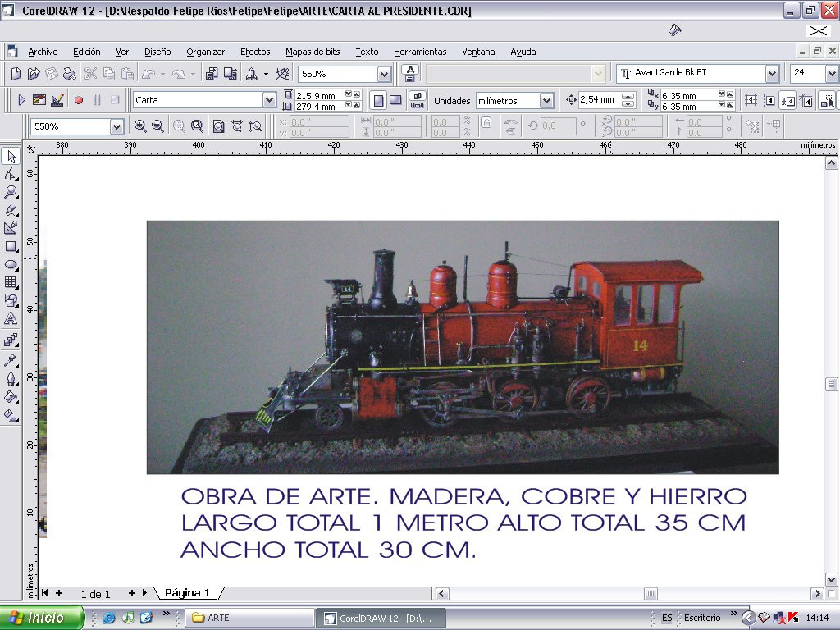Select the Text tool in the toolbox
840x630 pixels.
tap(11, 319)
